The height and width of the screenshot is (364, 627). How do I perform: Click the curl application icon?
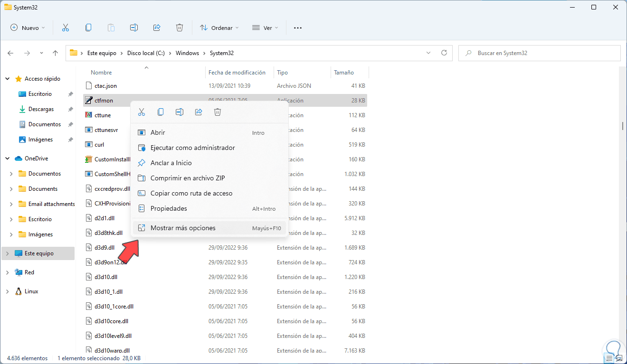point(88,145)
